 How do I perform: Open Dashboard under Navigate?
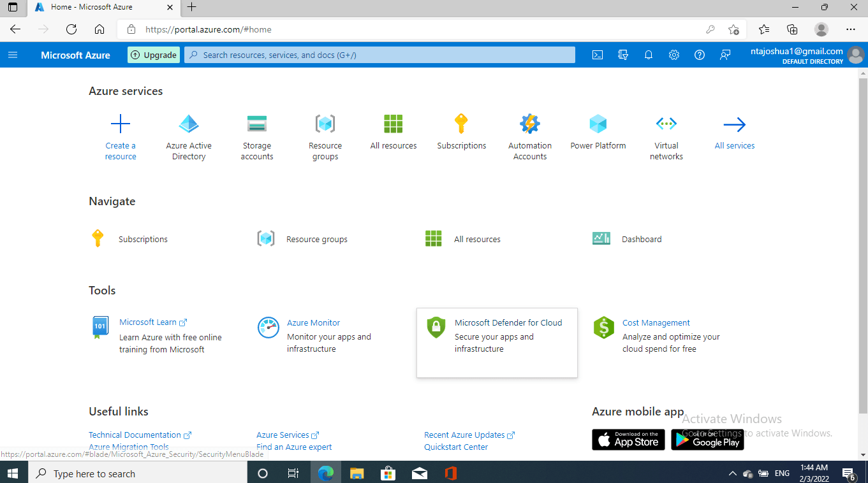tap(641, 239)
